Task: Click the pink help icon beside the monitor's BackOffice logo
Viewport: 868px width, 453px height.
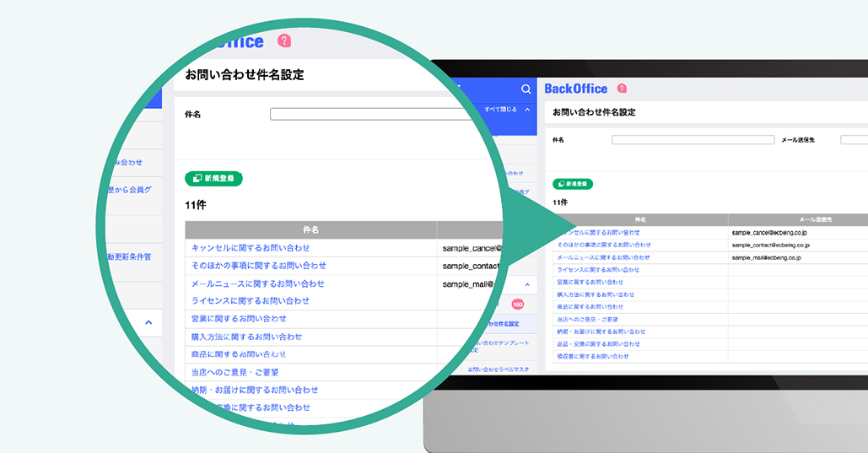Action: click(x=622, y=88)
